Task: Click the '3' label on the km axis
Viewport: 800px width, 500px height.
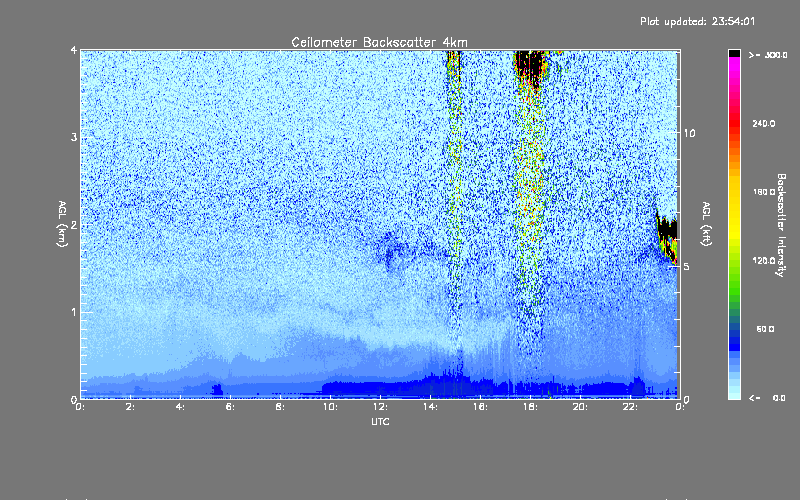Action: pos(74,137)
